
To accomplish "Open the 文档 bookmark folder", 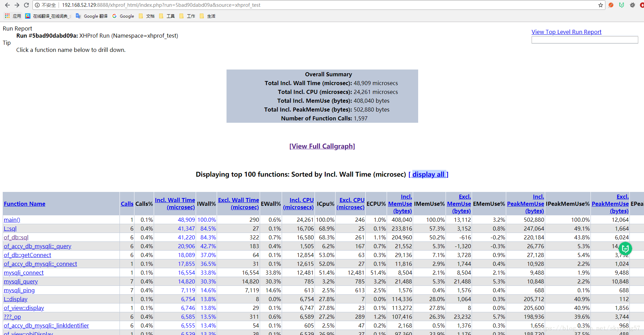I will click(x=147, y=16).
